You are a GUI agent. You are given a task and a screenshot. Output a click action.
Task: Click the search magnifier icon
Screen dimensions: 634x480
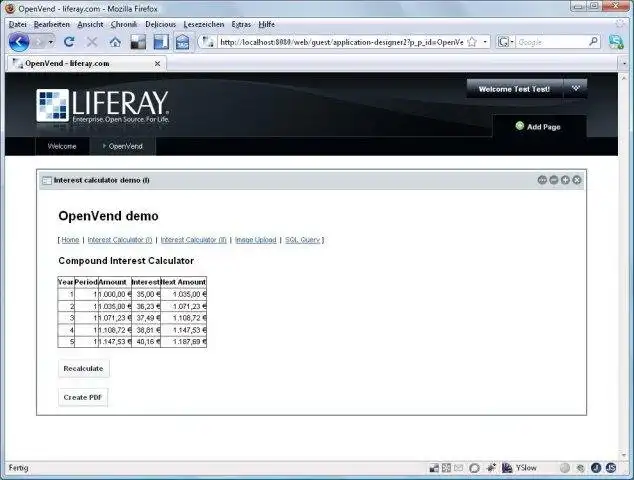click(x=594, y=42)
